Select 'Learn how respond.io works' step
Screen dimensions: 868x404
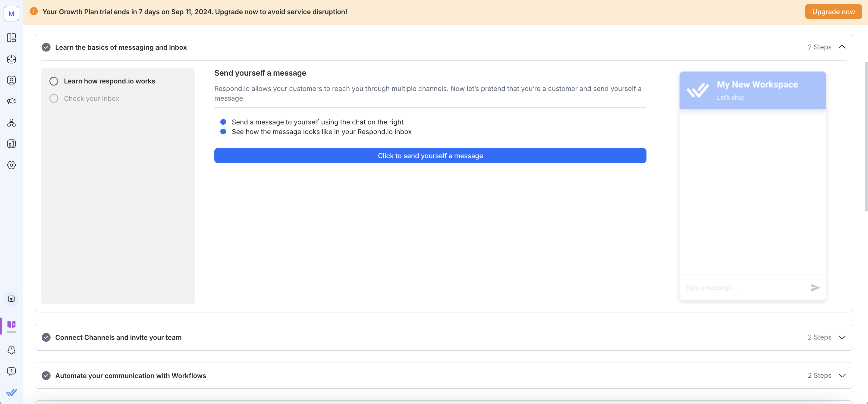[109, 81]
